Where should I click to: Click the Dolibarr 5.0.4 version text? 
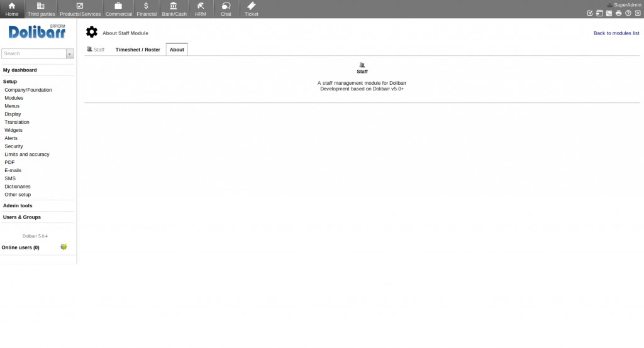pos(35,236)
